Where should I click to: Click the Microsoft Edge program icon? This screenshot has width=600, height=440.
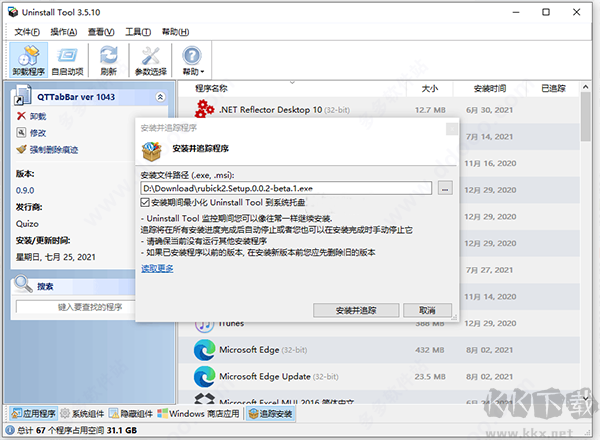[x=204, y=350]
